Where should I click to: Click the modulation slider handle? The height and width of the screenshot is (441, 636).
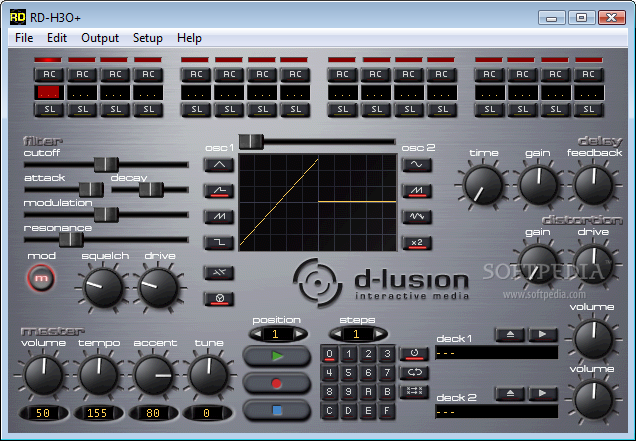click(x=106, y=215)
